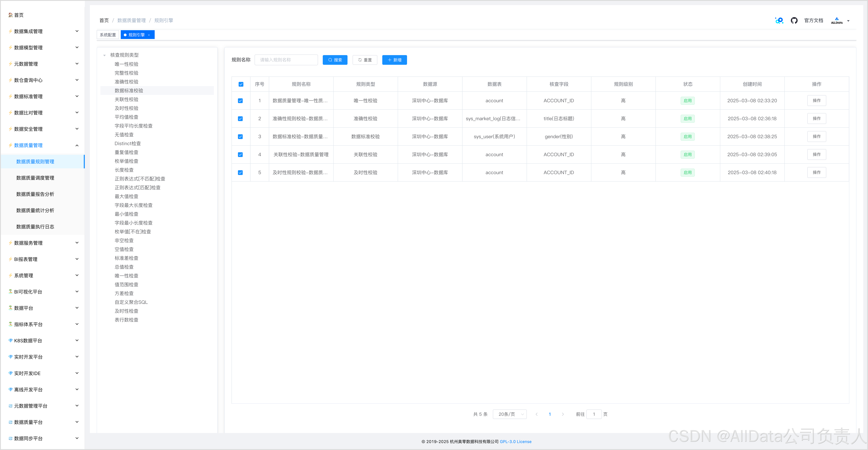Click the home icon in sidebar
The width and height of the screenshot is (868, 450).
[x=11, y=15]
